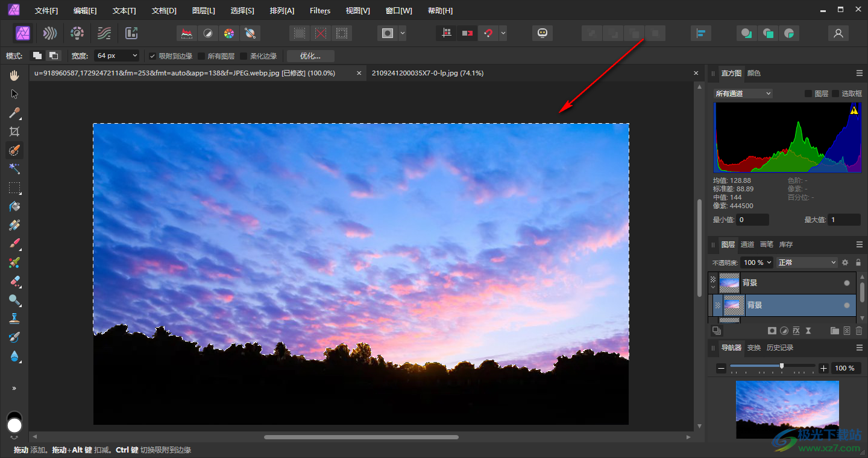Screen dimensions: 868x458
Task: Uncheck the 吸附到边缘 checkbox
Action: point(153,56)
